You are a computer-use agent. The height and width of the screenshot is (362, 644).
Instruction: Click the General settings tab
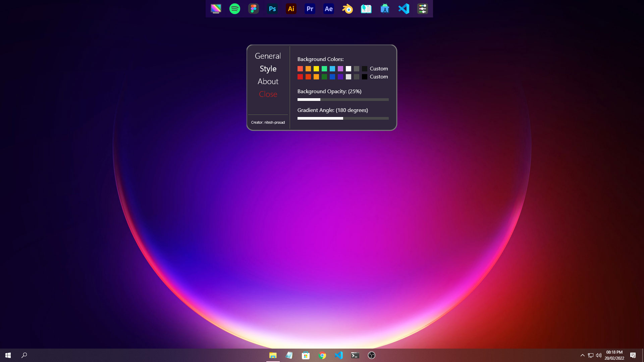[x=268, y=56]
